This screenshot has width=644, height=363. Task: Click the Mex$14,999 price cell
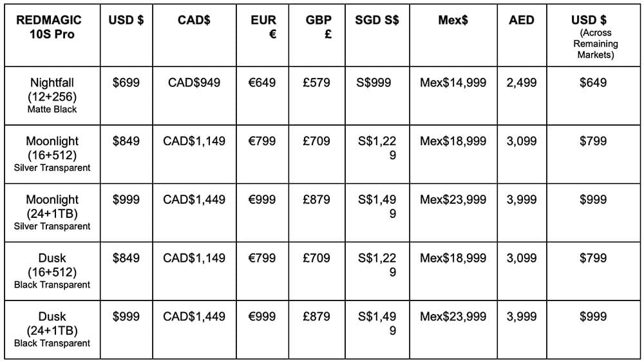click(x=453, y=83)
